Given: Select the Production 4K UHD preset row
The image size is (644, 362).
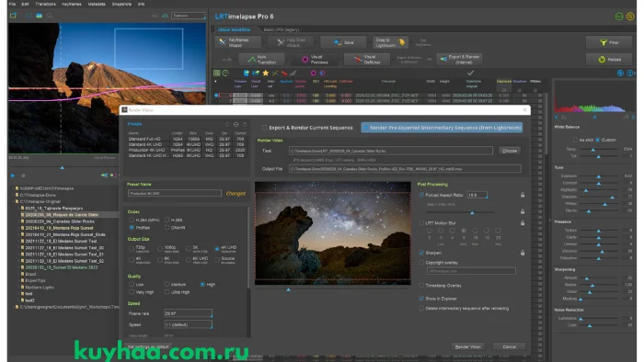Looking at the screenshot, I should (187, 150).
